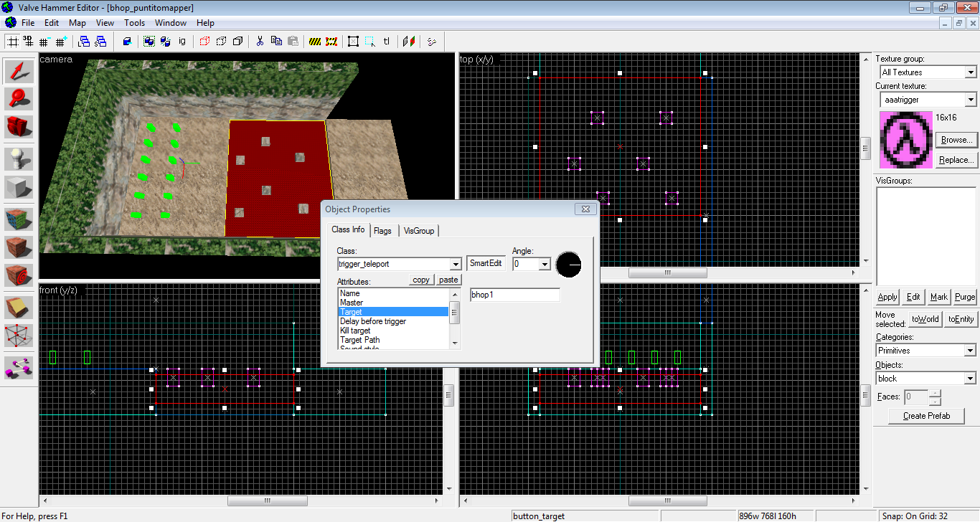Click the bhop1 value input field
This screenshot has height=522, width=980.
(x=514, y=295)
